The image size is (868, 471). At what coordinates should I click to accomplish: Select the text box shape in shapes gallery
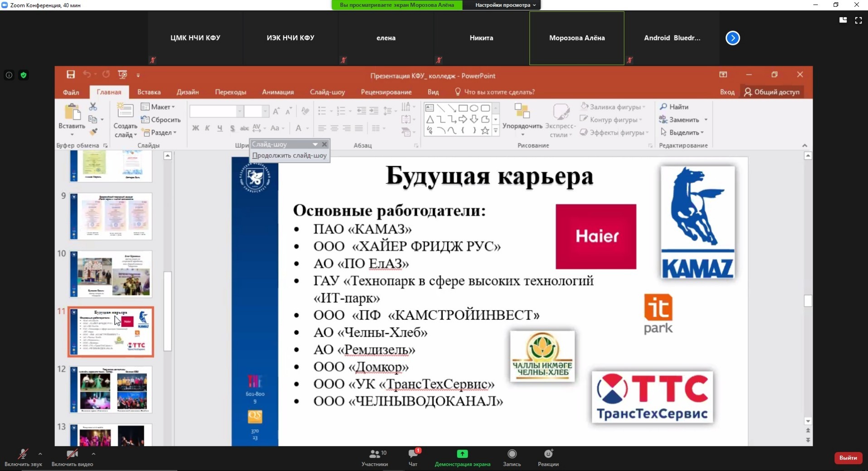(x=429, y=108)
